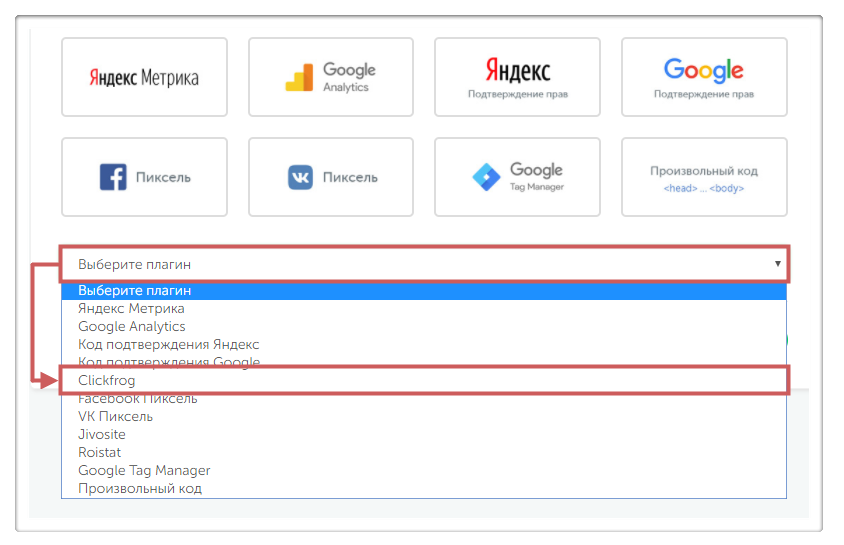Choose Яндекс Метрика from the dropdown list
844x545 pixels.
pyautogui.click(x=131, y=309)
